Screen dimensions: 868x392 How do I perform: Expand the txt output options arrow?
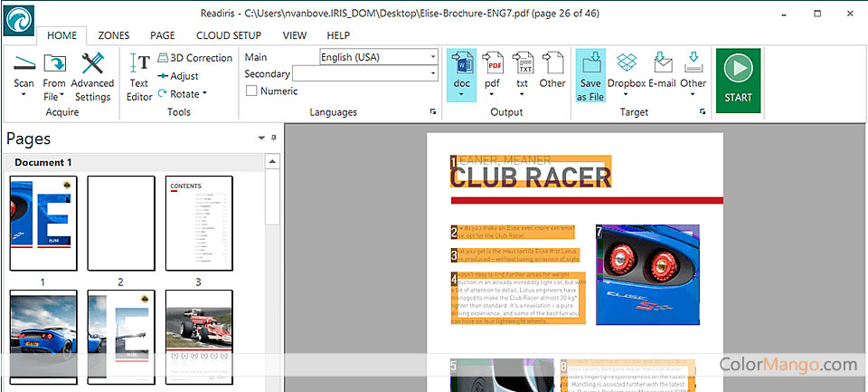[522, 95]
